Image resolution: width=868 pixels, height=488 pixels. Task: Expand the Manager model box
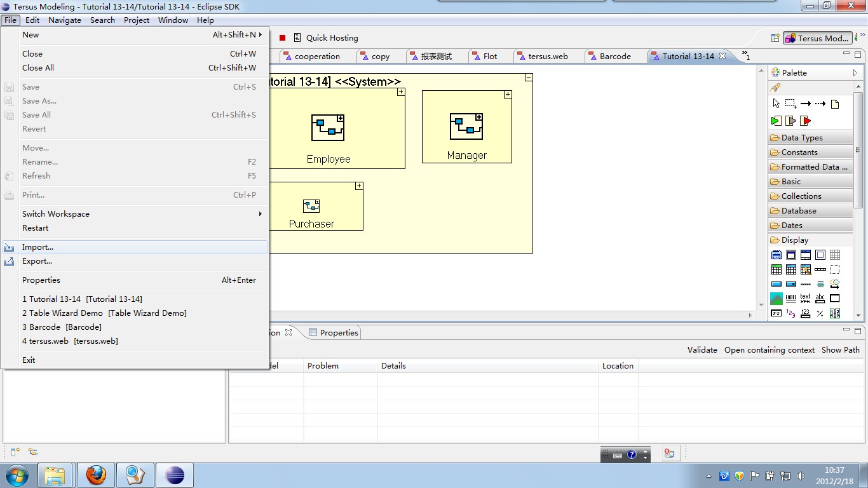pos(508,95)
